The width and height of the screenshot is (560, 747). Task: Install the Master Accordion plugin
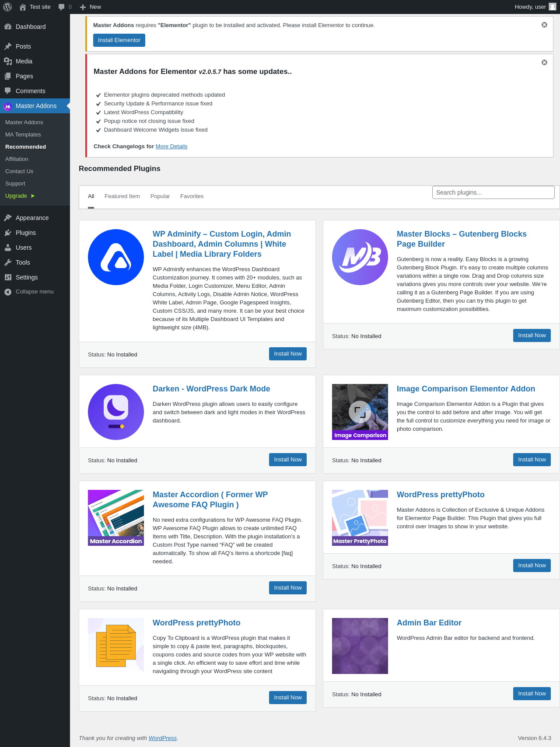pos(288,588)
